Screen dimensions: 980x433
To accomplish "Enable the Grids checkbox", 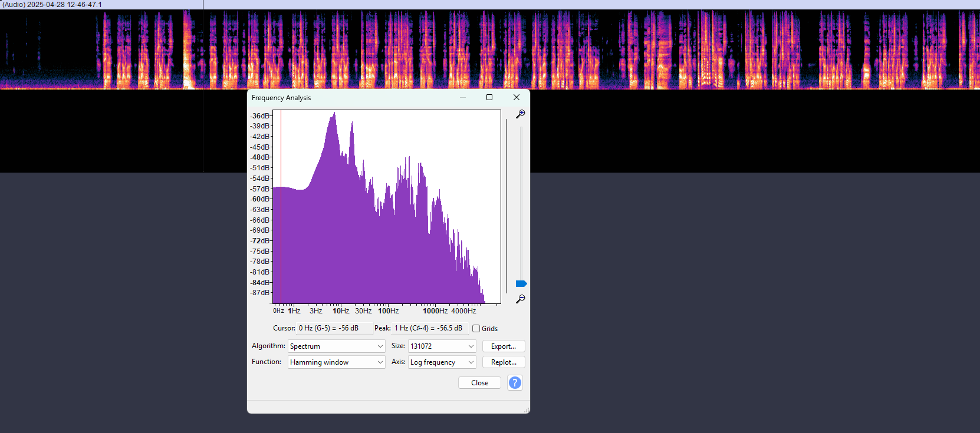I will coord(476,329).
